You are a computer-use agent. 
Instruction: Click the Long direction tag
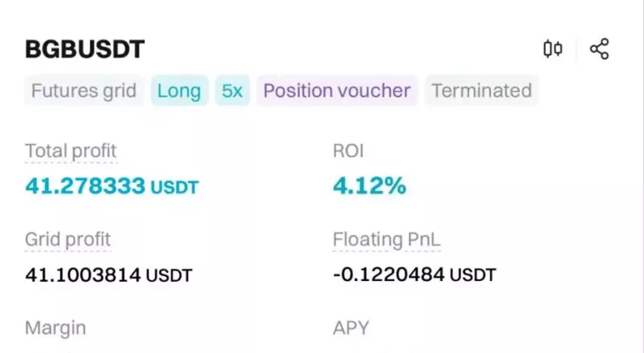[x=179, y=91]
